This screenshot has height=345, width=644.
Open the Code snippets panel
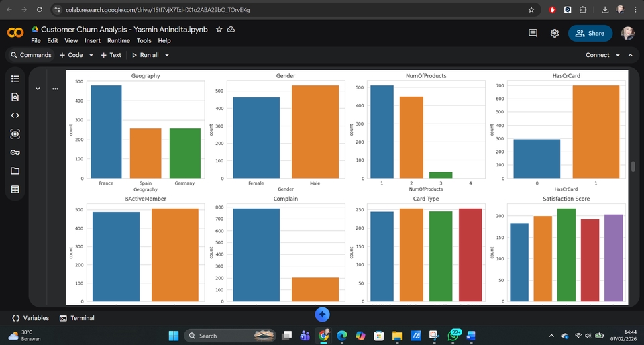pos(15,115)
